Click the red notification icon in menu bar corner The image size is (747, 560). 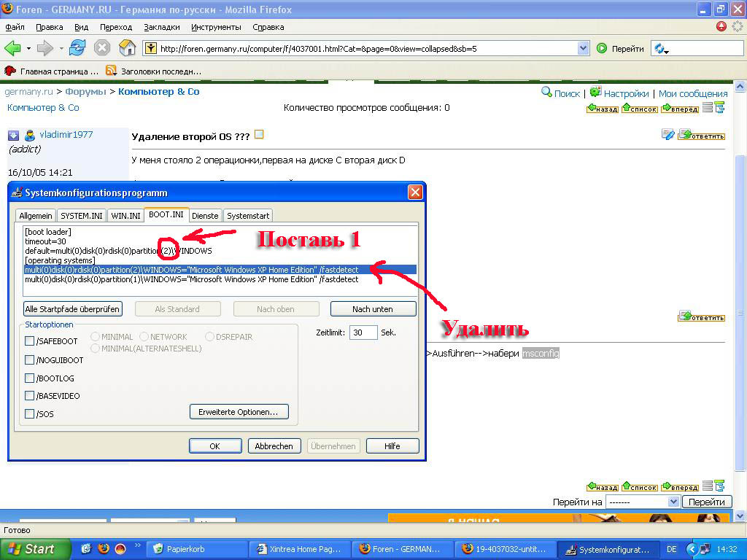pyautogui.click(x=721, y=27)
